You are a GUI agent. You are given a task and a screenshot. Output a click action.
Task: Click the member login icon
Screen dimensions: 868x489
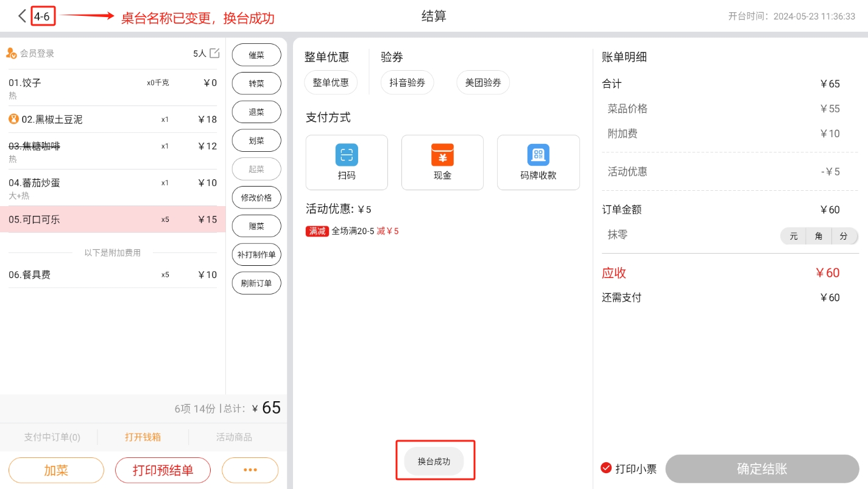coord(12,54)
